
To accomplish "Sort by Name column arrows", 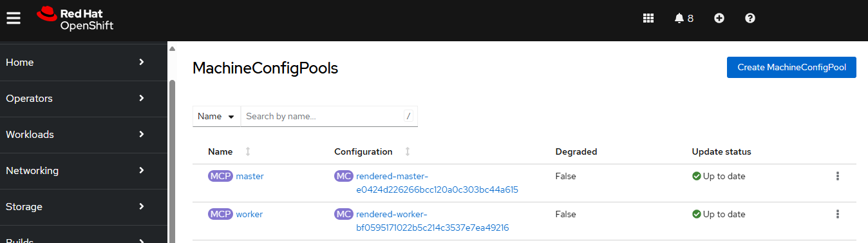I will [x=248, y=151].
